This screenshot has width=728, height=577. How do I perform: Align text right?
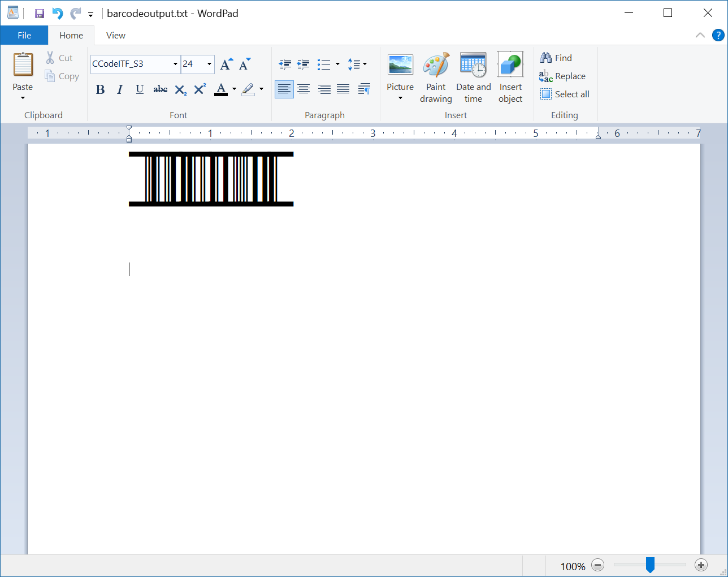coord(324,89)
